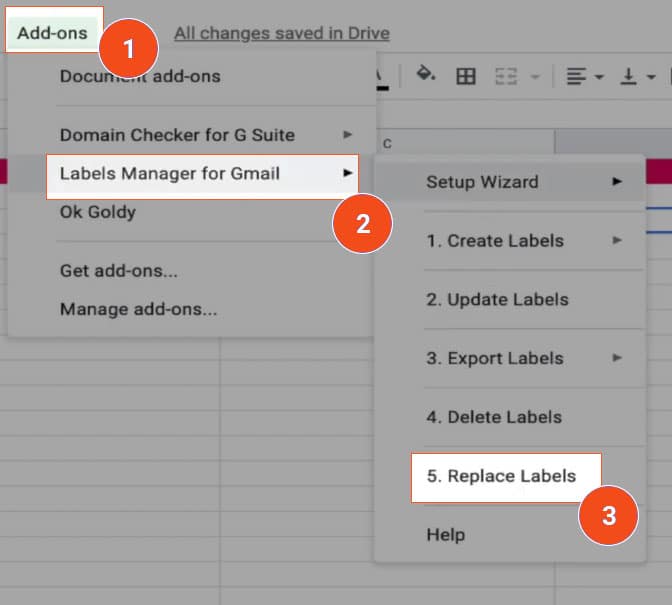Screen dimensions: 672x605
Task: Click the Create Labels submenu arrow
Action: 617,240
